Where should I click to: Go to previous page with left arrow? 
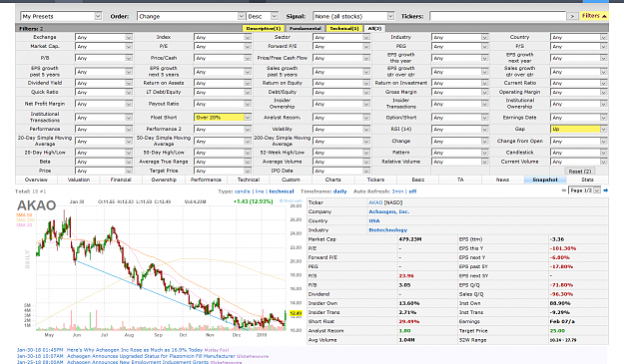(x=564, y=190)
